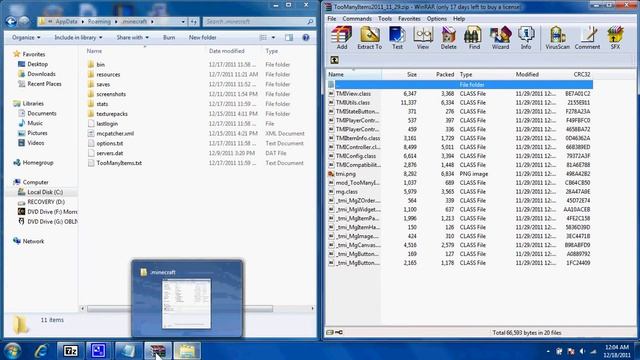Select TMIUtils.class in WinRAR list

(x=353, y=103)
